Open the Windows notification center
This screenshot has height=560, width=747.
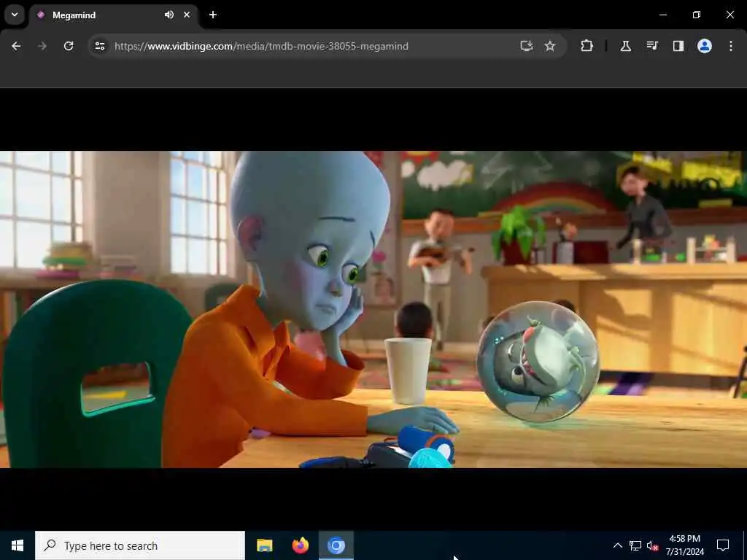[723, 545]
